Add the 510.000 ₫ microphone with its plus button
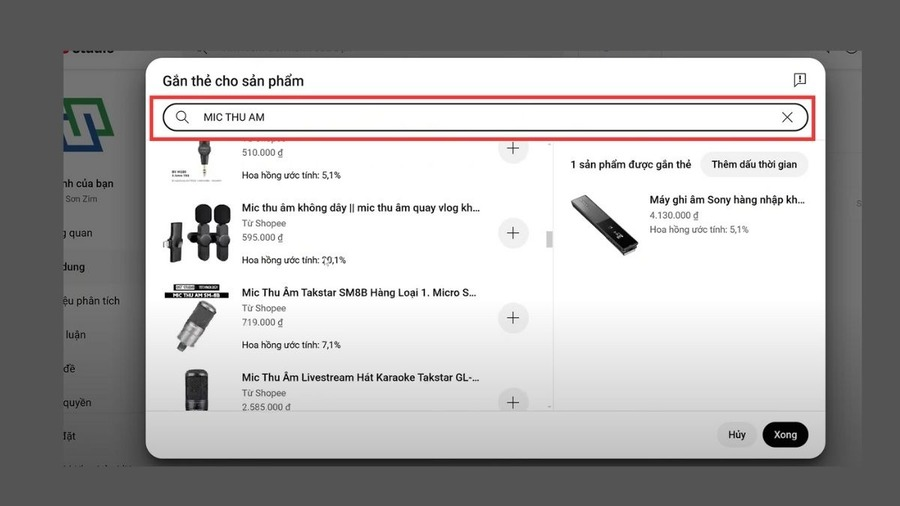Screen dimensions: 900x506 point(513,149)
